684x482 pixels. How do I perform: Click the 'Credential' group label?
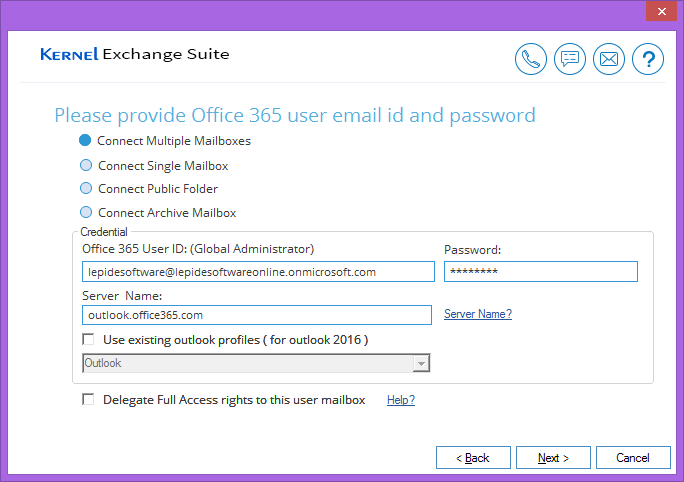[104, 232]
